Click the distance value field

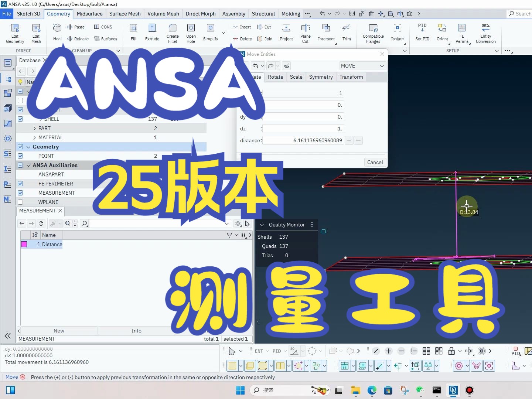(x=303, y=140)
